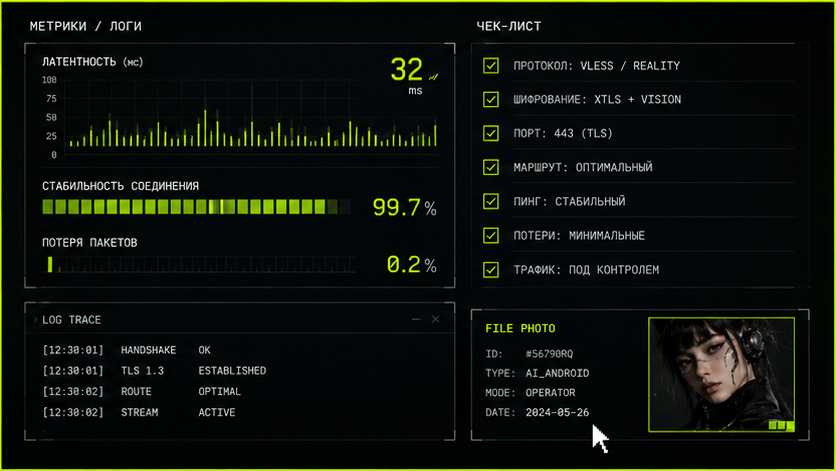
Task: Minimize the LOG TRACE panel
Action: 416,319
